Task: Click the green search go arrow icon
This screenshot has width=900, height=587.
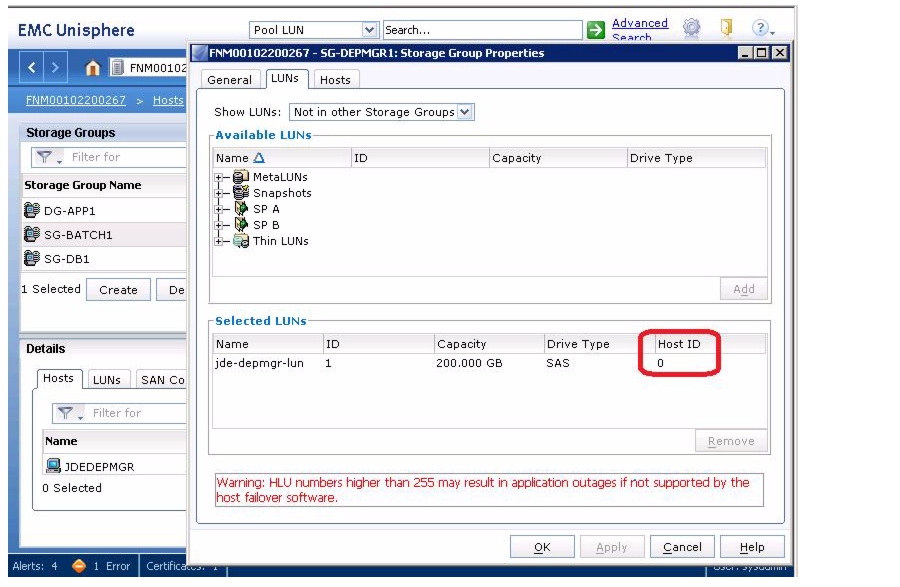Action: (x=596, y=30)
